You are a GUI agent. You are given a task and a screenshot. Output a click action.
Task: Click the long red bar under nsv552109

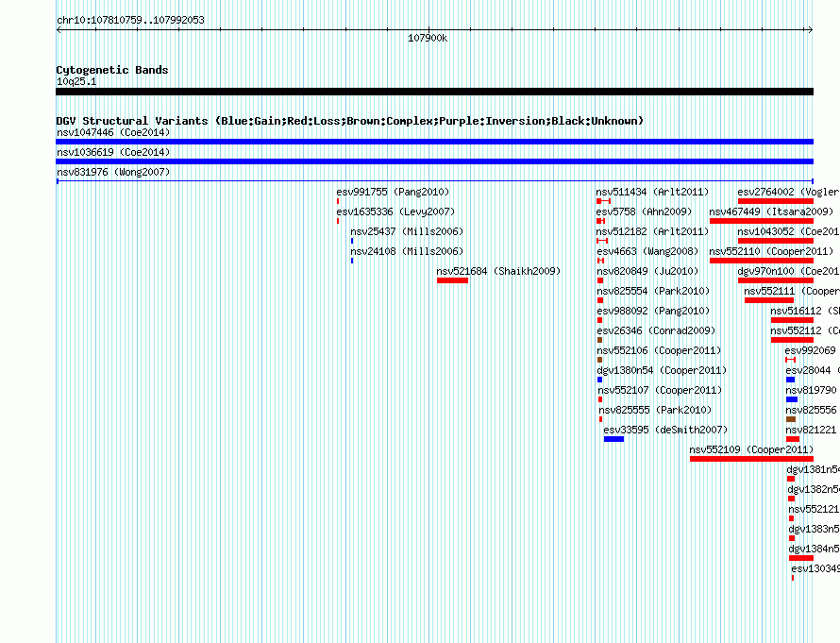[751, 459]
